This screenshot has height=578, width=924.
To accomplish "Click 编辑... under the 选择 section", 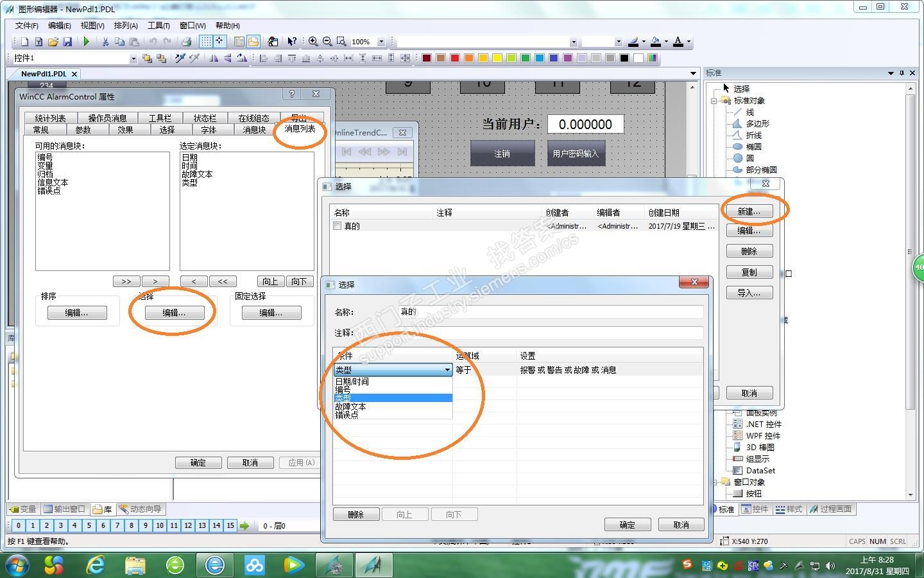I will 174,313.
